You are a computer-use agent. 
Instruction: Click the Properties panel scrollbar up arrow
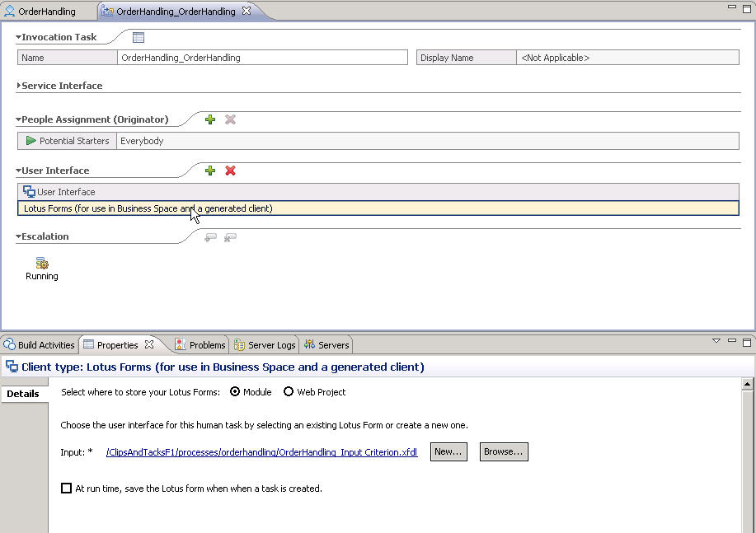tap(748, 385)
